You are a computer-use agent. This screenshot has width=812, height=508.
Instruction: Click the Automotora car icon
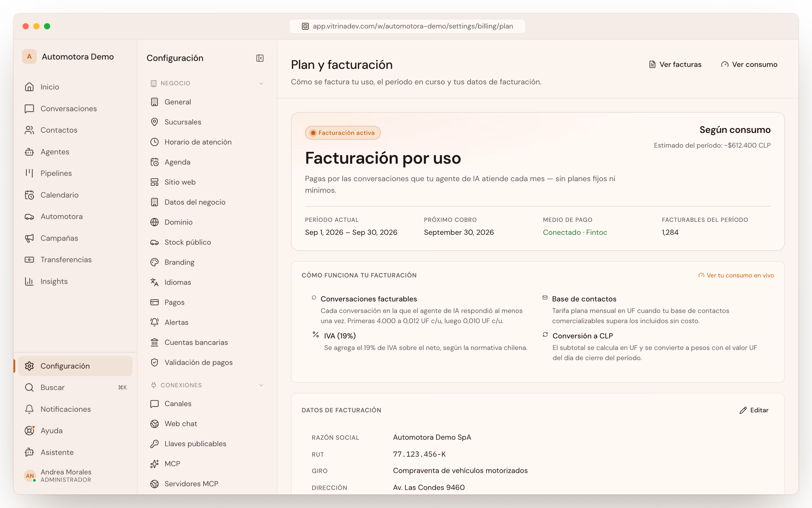pyautogui.click(x=29, y=216)
